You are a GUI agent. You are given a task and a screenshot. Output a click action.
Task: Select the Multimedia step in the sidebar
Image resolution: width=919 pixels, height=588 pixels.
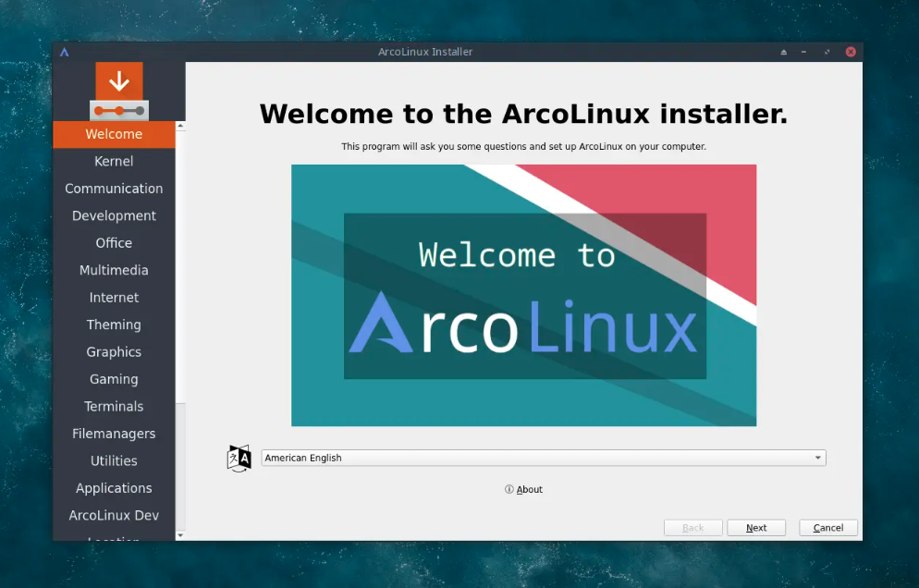coord(114,270)
